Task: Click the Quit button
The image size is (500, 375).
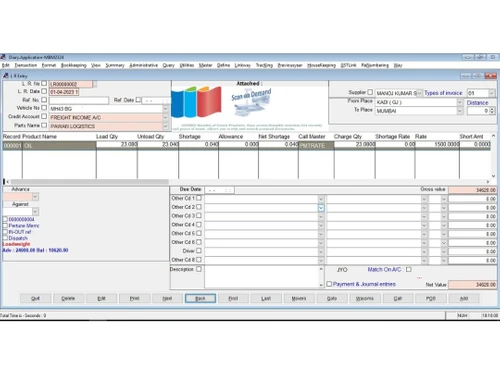Action: pos(35,298)
